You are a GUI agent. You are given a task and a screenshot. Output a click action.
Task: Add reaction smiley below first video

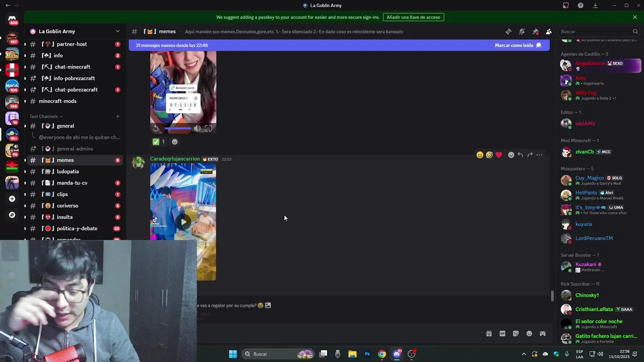pyautogui.click(x=175, y=142)
